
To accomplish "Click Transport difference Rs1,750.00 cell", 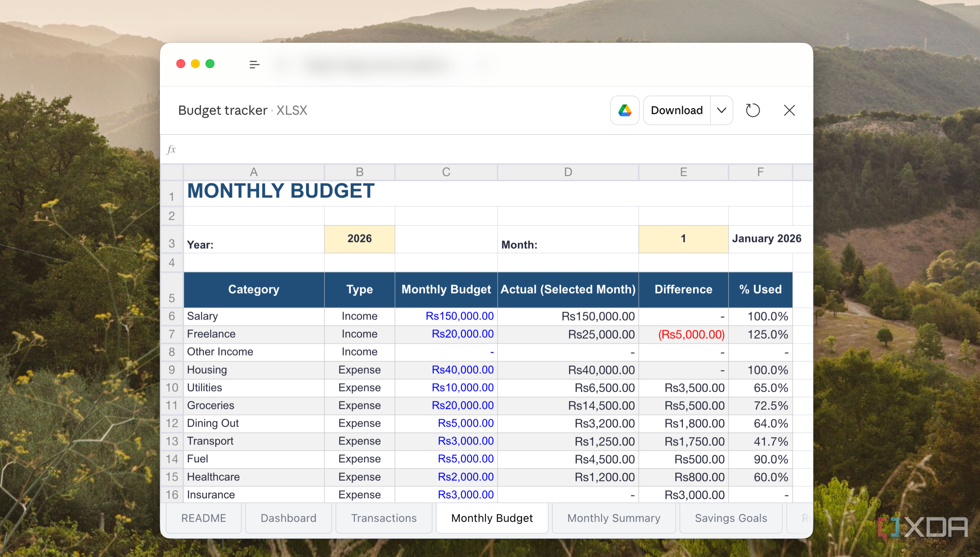I will 683,441.
